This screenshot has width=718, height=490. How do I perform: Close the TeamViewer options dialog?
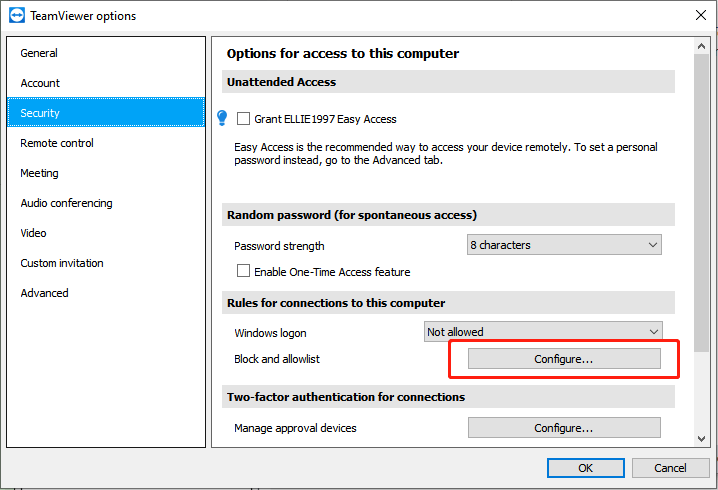(x=701, y=15)
